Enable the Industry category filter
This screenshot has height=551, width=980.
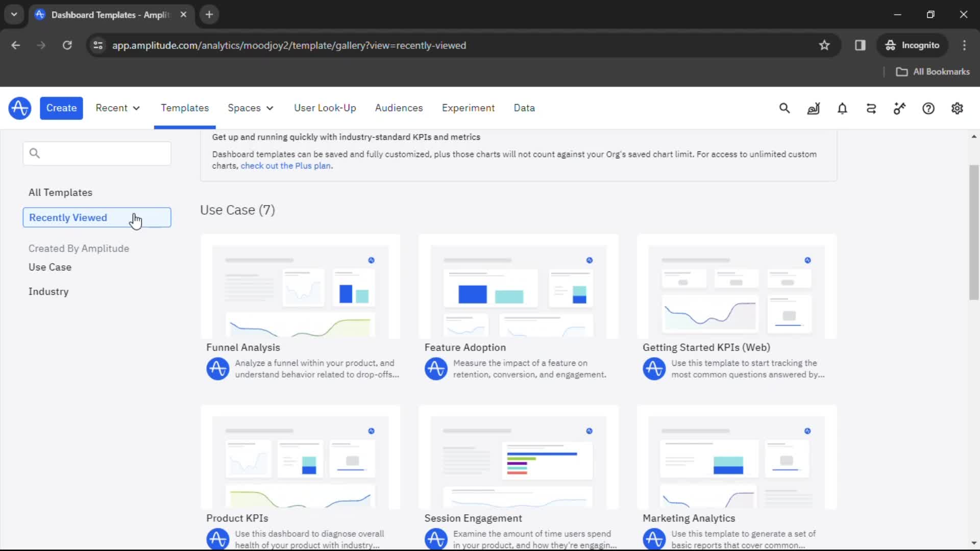pyautogui.click(x=48, y=291)
